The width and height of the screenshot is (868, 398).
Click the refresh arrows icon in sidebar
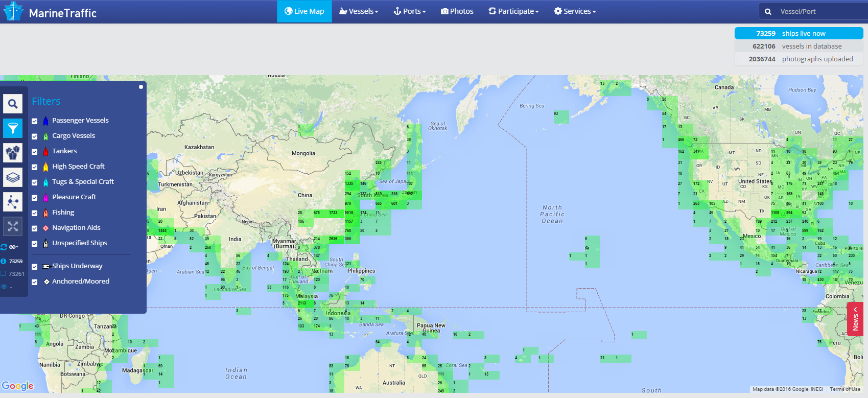click(x=4, y=247)
